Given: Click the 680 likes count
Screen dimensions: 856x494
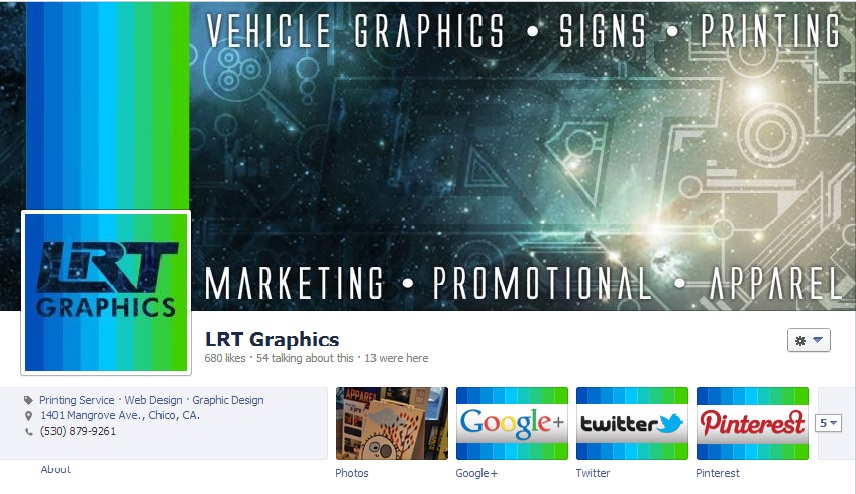Looking at the screenshot, I should 225,358.
